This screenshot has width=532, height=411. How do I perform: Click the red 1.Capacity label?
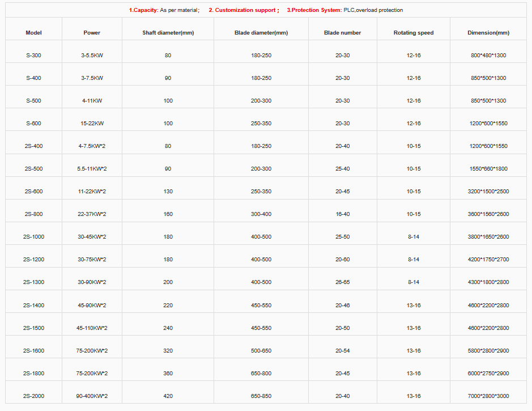tap(143, 10)
